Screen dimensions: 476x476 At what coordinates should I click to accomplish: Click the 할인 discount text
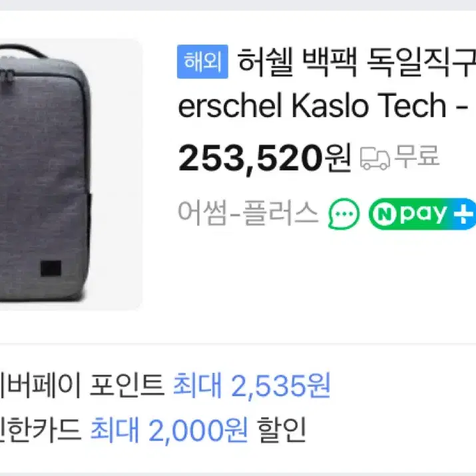pyautogui.click(x=281, y=430)
